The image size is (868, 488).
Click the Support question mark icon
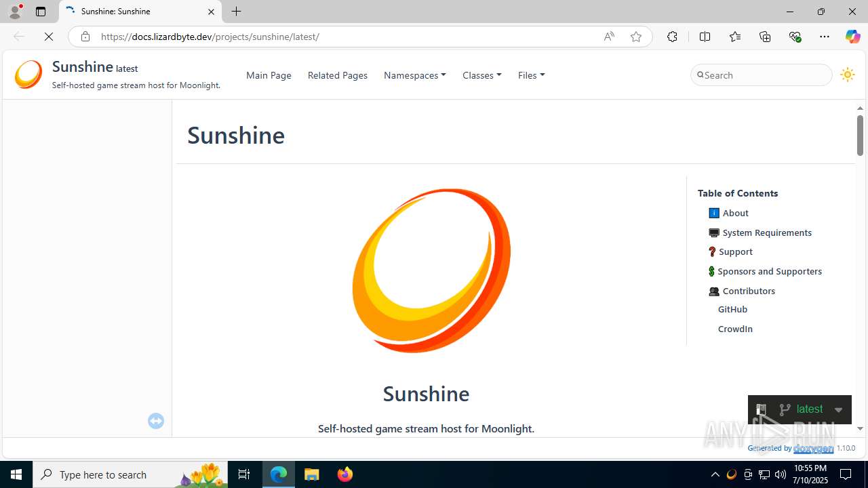click(712, 251)
